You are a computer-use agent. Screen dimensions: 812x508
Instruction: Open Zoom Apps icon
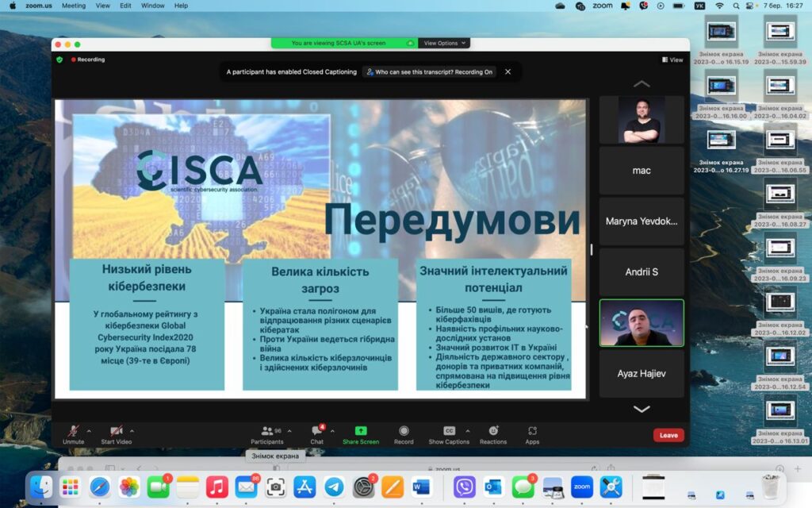pos(532,431)
